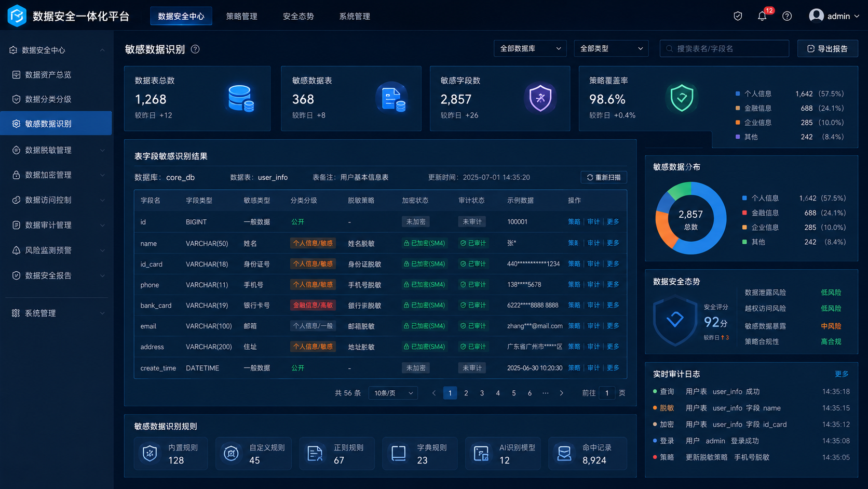Click the help icon beside 敏感数据识别 title
This screenshot has height=489, width=868.
pyautogui.click(x=195, y=49)
